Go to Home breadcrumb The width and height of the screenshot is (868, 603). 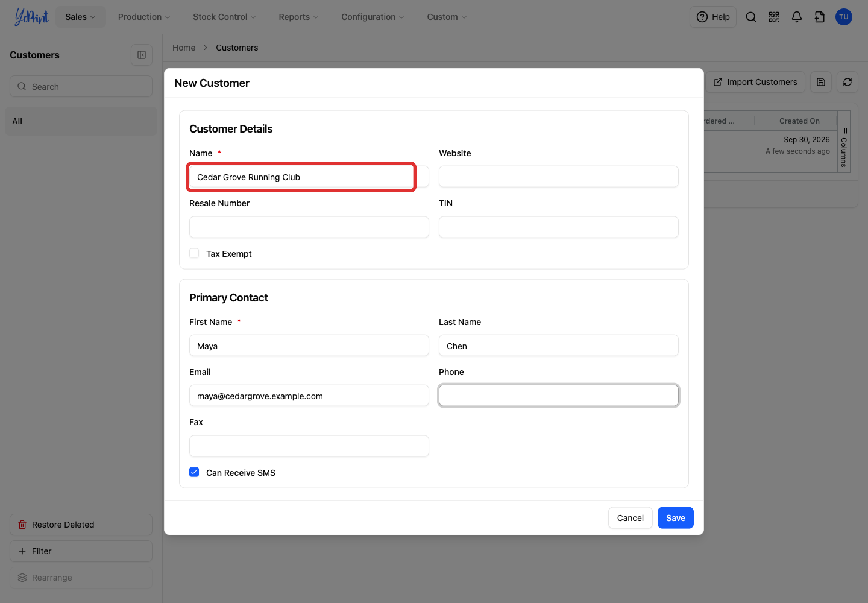pos(184,48)
